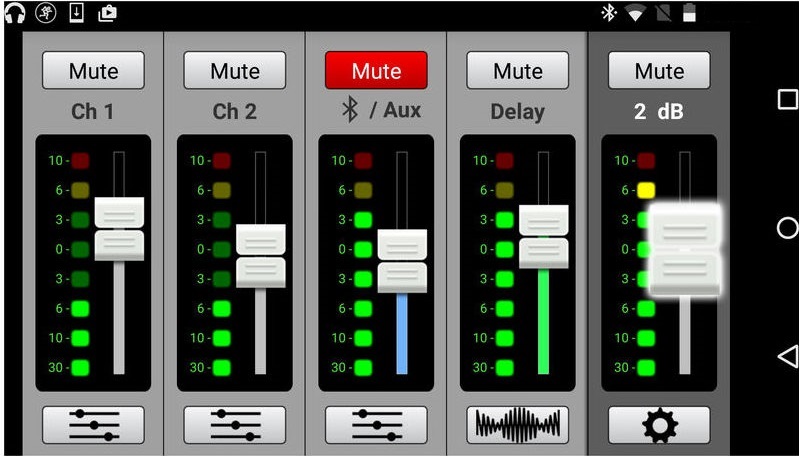The height and width of the screenshot is (456, 799).
Task: Select the Ch 1 channel label
Action: (x=93, y=112)
